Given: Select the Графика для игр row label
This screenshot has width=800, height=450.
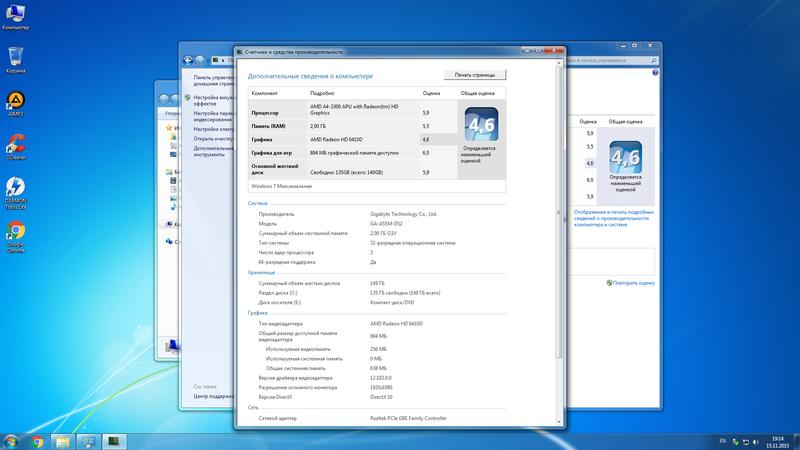Looking at the screenshot, I should pyautogui.click(x=271, y=153).
